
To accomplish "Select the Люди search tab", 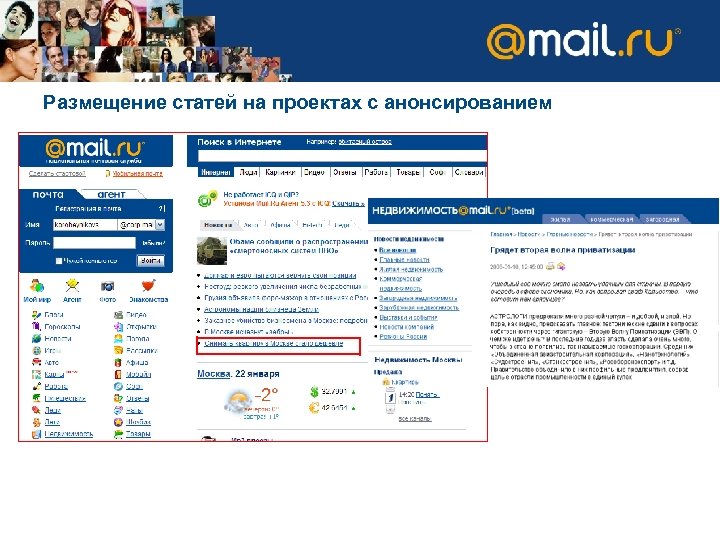I will [248, 172].
